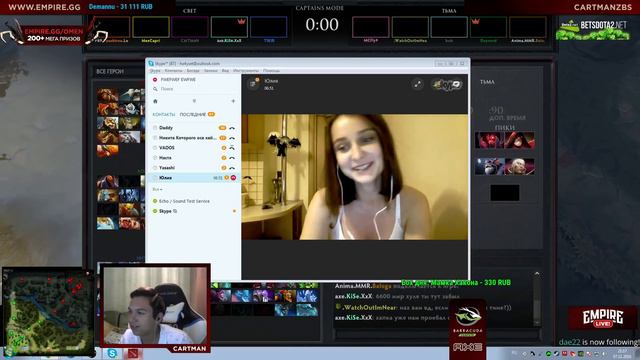Screen dimensions: 640x360
Task: Open the Skype menu in Skype menu bar
Action: pos(155,71)
